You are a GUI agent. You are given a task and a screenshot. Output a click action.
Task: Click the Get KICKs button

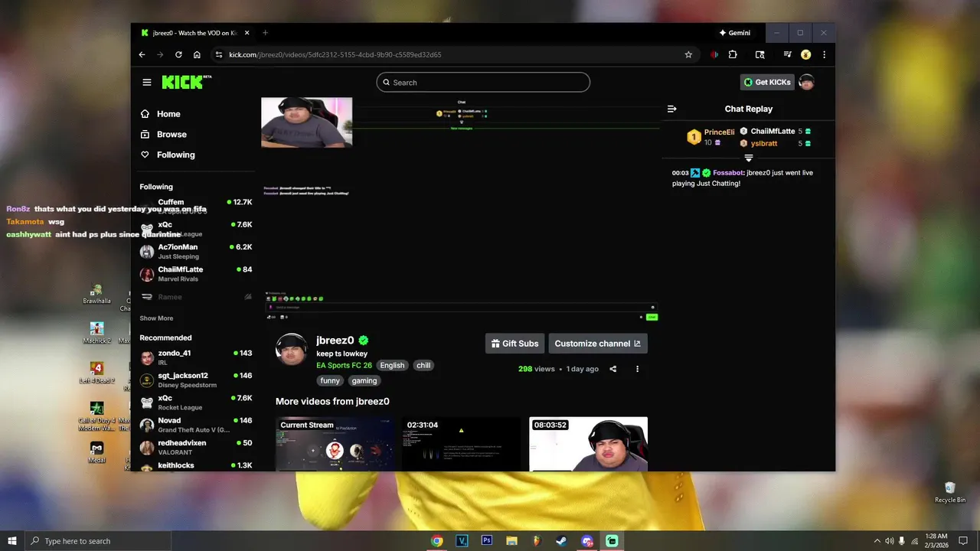click(x=767, y=83)
